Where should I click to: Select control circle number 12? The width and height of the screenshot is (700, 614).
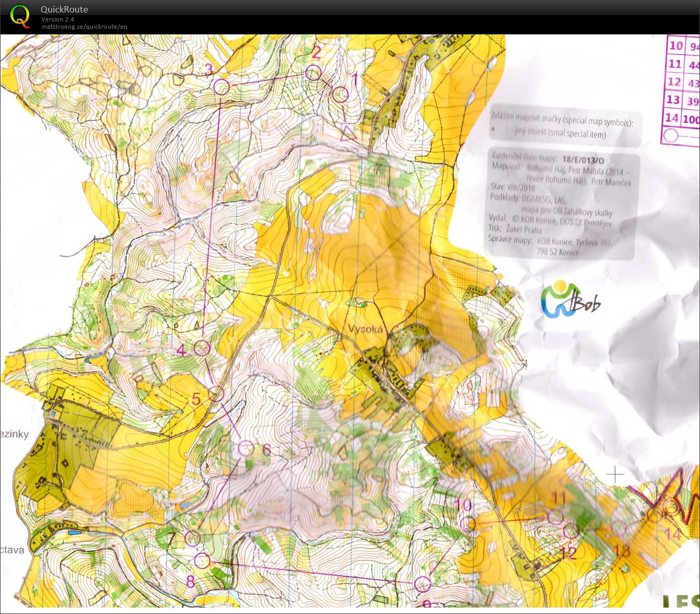coord(571,531)
